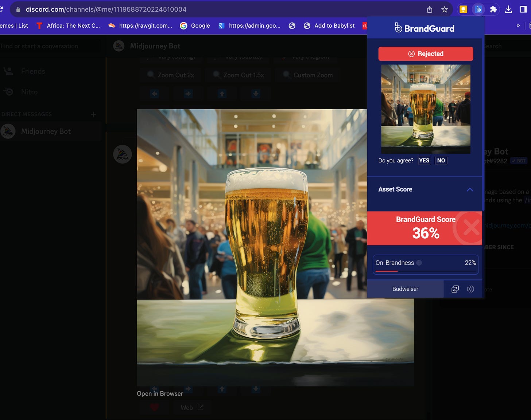Image resolution: width=531 pixels, height=420 pixels.
Task: Collapse the Asset Score section chevron
Action: [470, 189]
